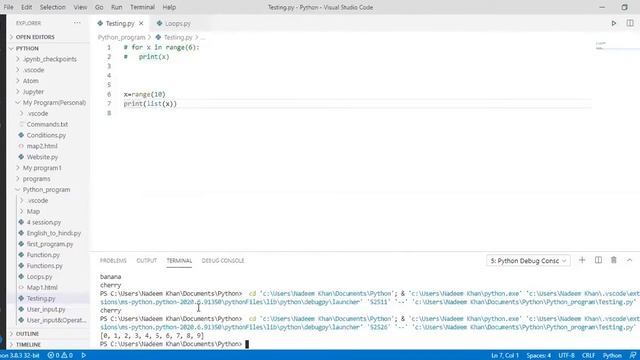Switch to the Debug Console tab

click(223, 261)
